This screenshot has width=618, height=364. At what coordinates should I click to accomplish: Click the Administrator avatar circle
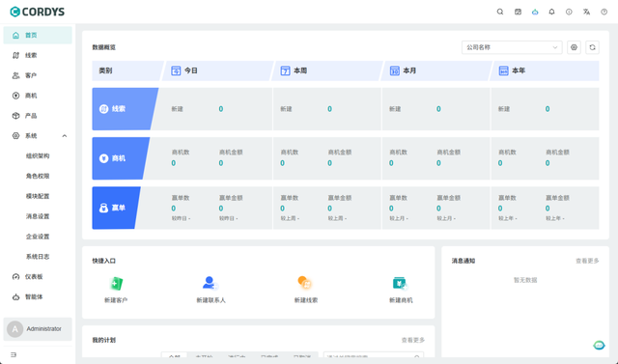(x=15, y=329)
